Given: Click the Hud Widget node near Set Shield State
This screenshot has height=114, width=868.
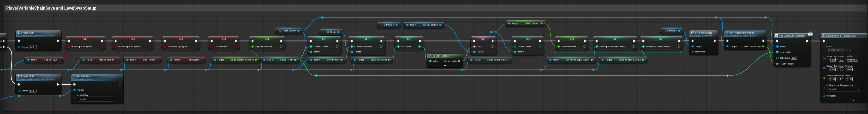Looking at the screenshot, I should coord(672,31).
